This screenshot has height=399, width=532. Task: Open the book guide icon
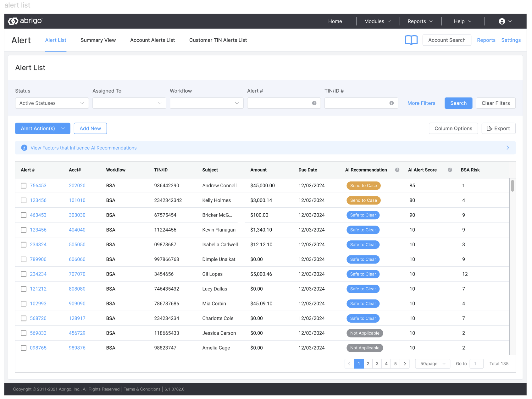tap(411, 40)
